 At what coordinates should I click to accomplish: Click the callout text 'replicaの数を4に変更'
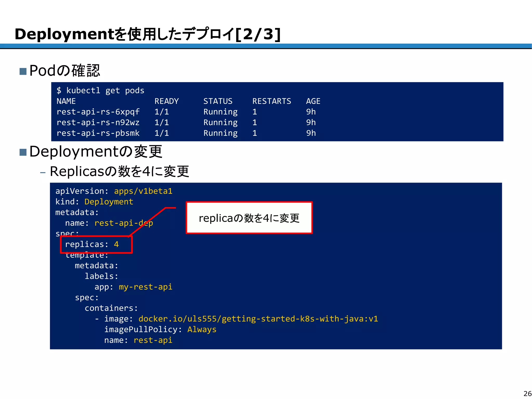[249, 218]
